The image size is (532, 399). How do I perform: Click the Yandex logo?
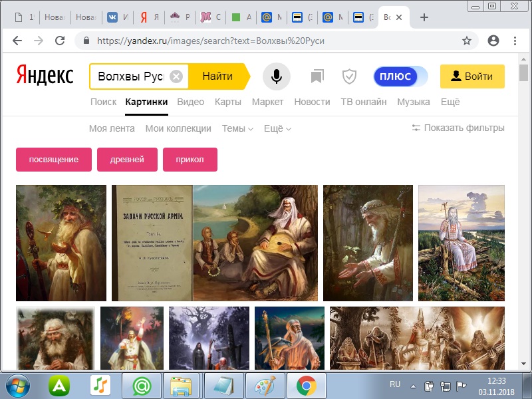coord(45,75)
